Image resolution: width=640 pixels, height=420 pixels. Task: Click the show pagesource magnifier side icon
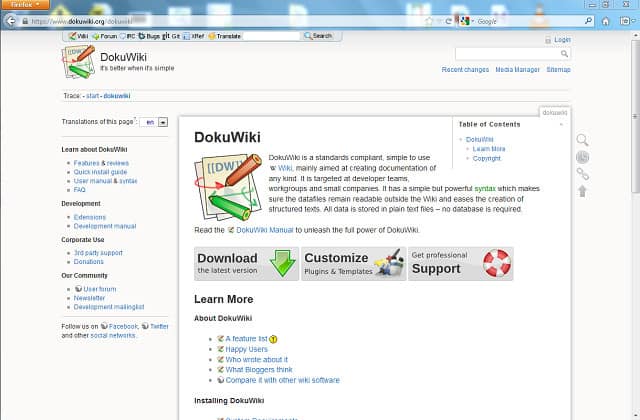[582, 140]
